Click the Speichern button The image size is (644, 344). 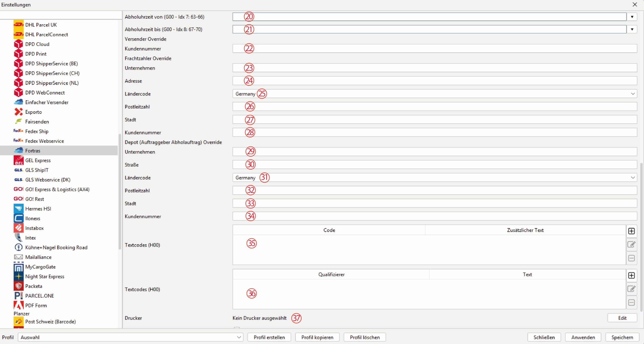click(622, 337)
